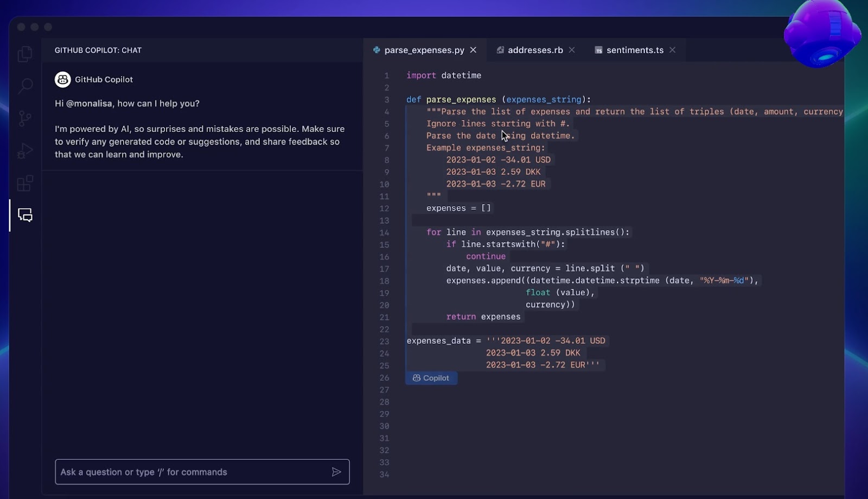
Task: Click the 'parse_expenses' function name on line 3
Action: point(461,99)
